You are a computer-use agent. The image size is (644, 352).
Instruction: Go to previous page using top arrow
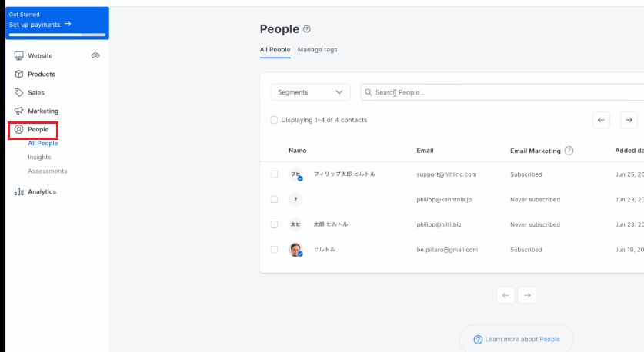601,120
